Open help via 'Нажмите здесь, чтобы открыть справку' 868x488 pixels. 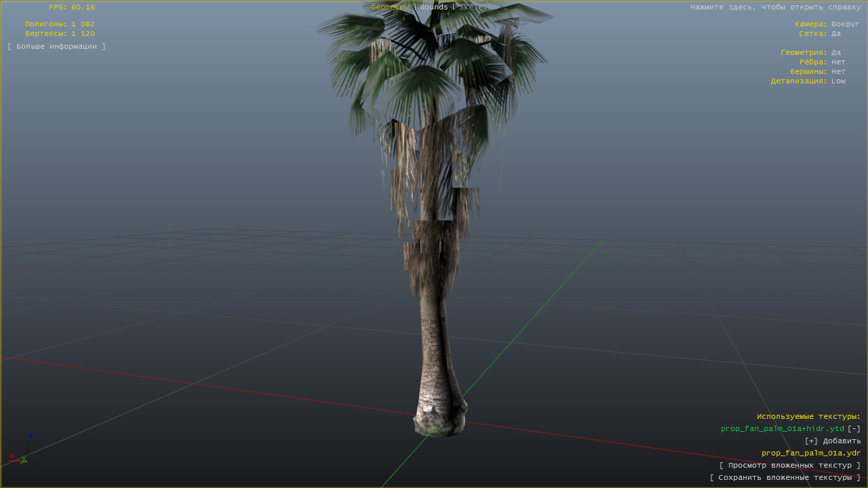pos(776,7)
